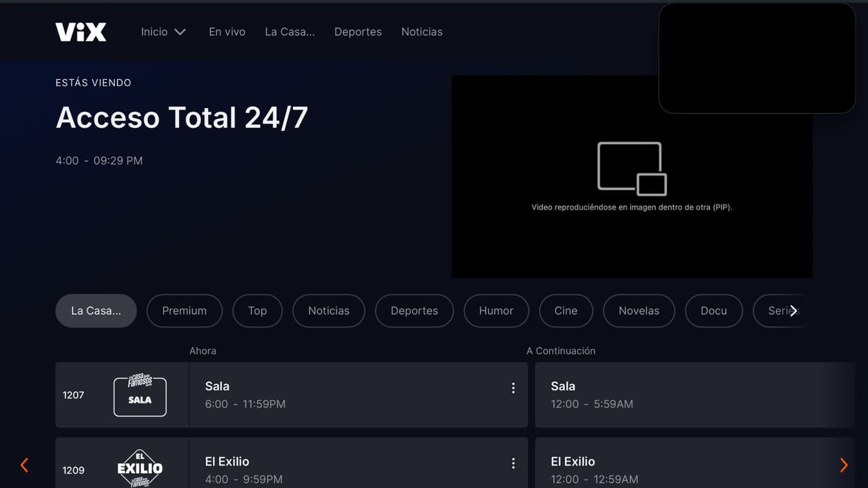Select the Premium category chip
Image resolution: width=868 pixels, height=488 pixels.
click(x=184, y=310)
